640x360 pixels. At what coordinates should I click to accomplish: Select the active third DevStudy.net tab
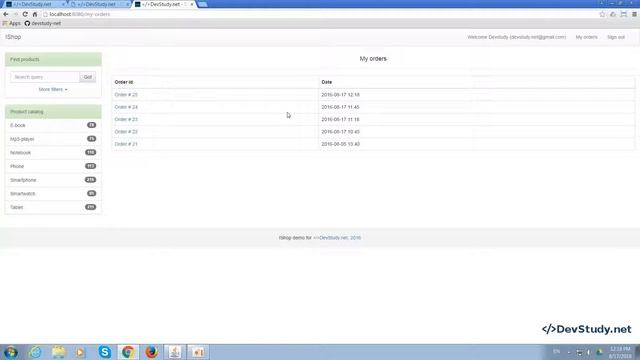tap(163, 4)
